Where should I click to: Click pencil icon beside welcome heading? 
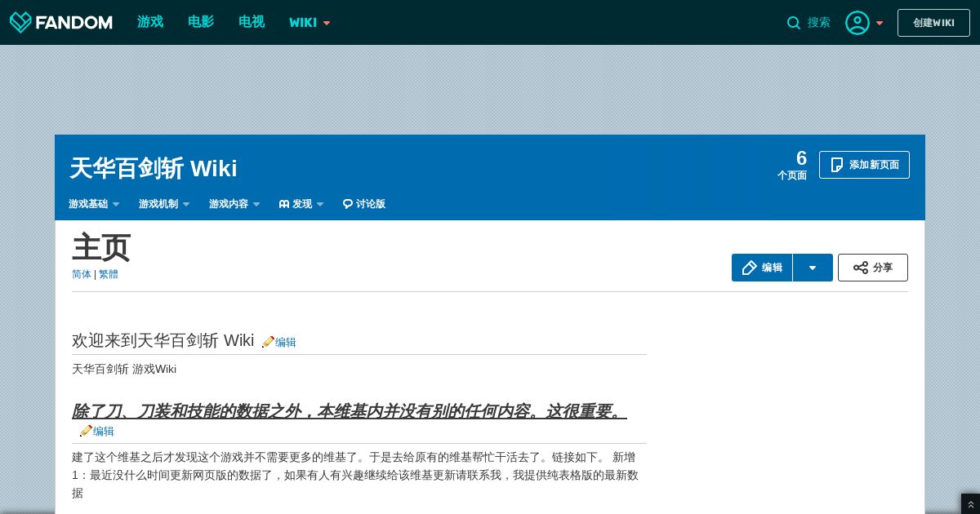(x=268, y=342)
